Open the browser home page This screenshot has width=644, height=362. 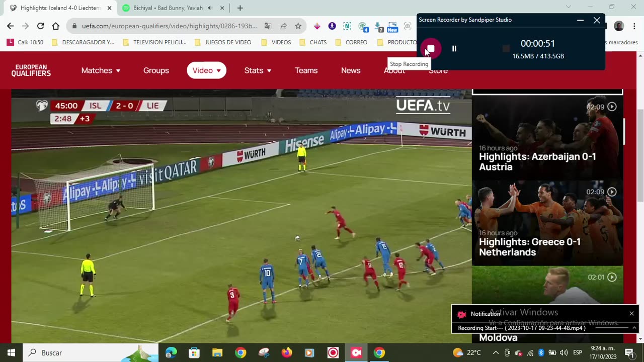(56, 26)
